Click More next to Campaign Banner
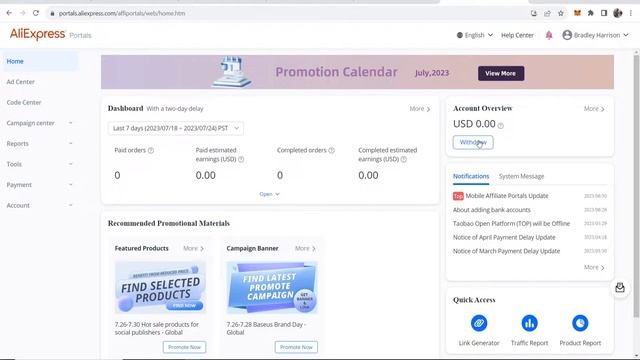The image size is (640, 360). coord(305,248)
